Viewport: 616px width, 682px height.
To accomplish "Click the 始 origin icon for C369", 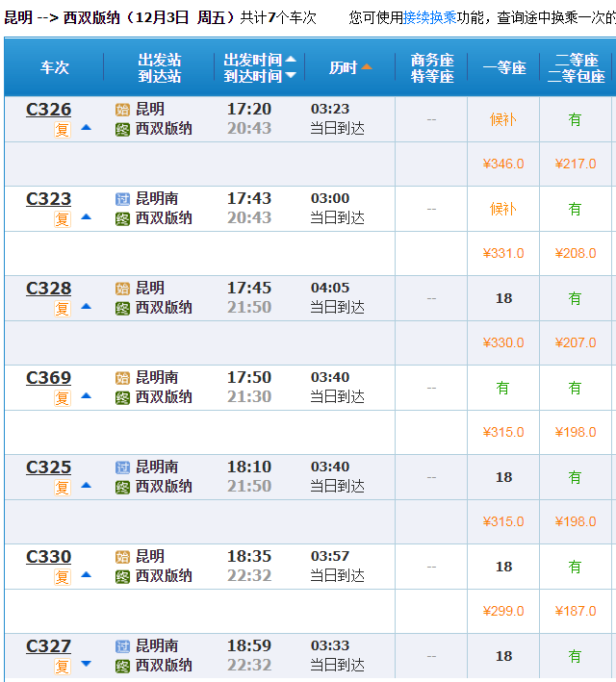I will [122, 378].
